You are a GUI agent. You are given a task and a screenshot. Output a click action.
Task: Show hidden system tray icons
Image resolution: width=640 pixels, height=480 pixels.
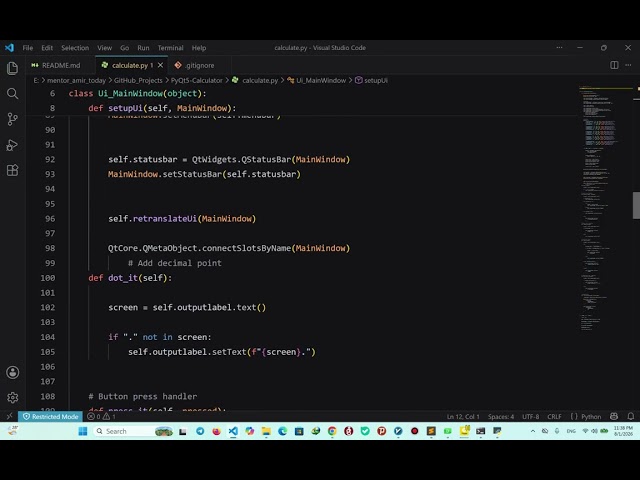coord(533,431)
